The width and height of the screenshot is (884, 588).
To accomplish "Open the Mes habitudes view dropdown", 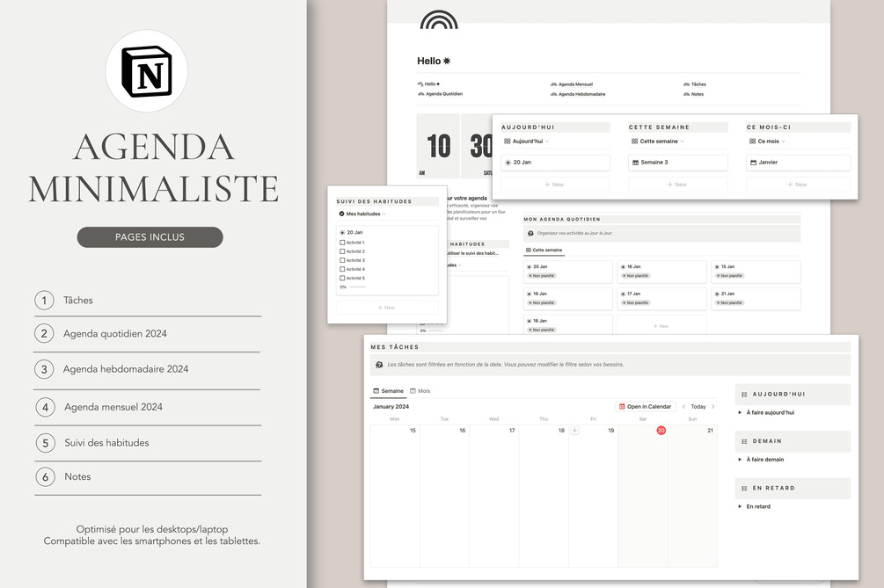I will pyautogui.click(x=362, y=214).
